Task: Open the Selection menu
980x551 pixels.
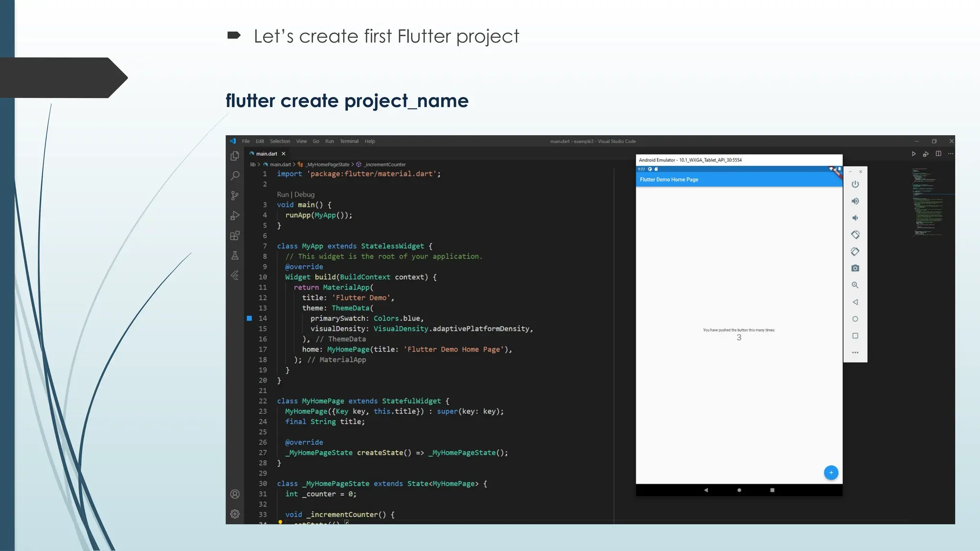Action: click(280, 141)
